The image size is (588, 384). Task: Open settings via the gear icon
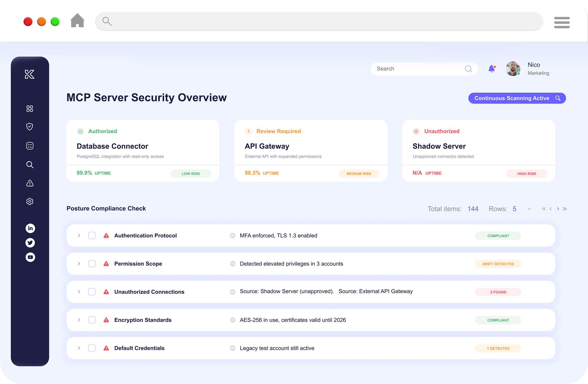(30, 201)
